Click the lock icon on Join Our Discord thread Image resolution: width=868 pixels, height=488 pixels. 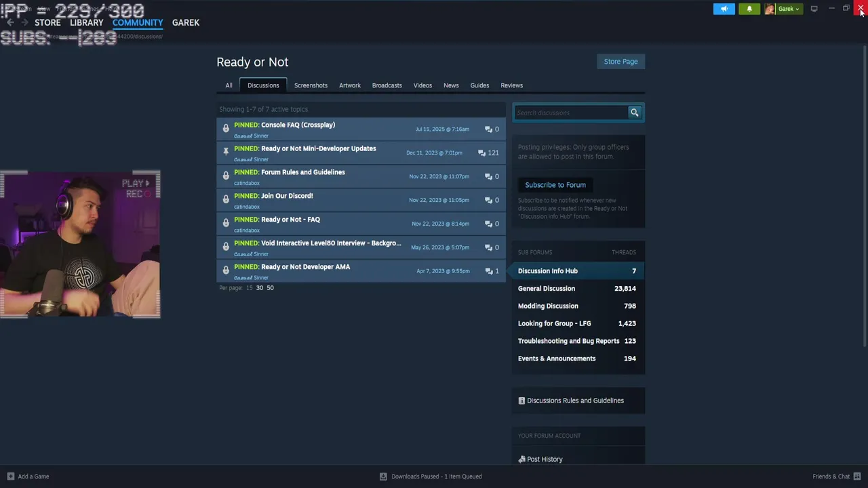[226, 200]
